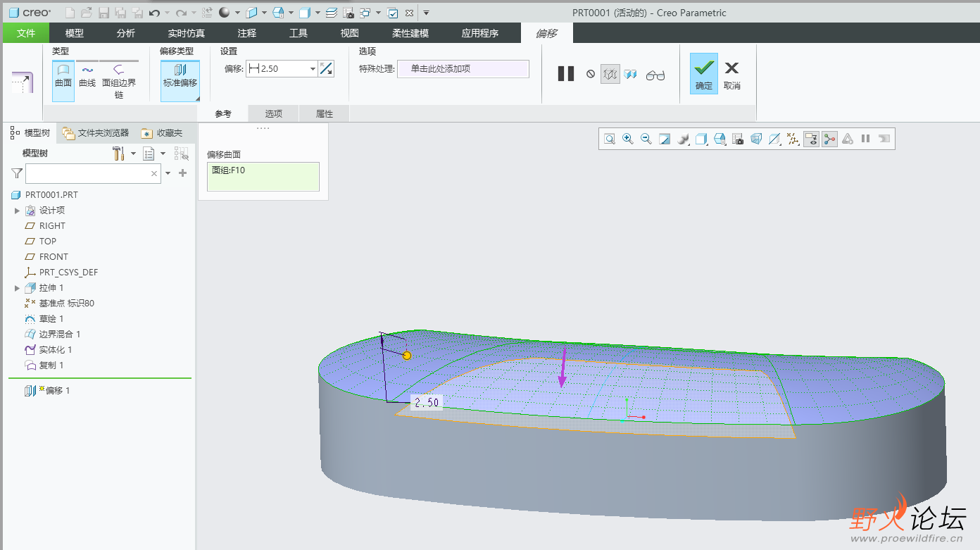Open the 文件夹浏览器 navigator tab
Screen dimensions: 980x550
[95, 132]
